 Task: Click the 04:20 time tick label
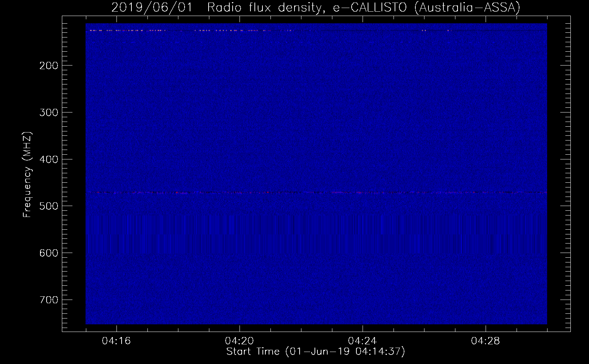(240, 341)
